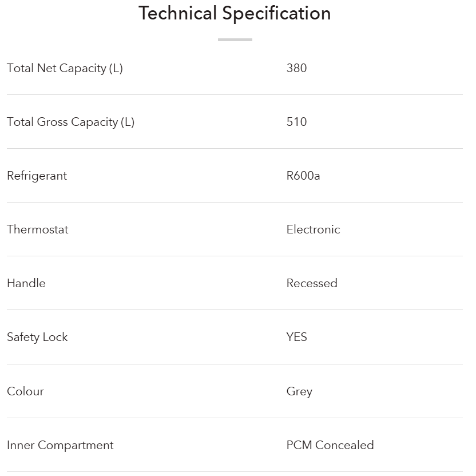Click the divider line below the Colour row
The width and height of the screenshot is (476, 476).
[x=235, y=418]
